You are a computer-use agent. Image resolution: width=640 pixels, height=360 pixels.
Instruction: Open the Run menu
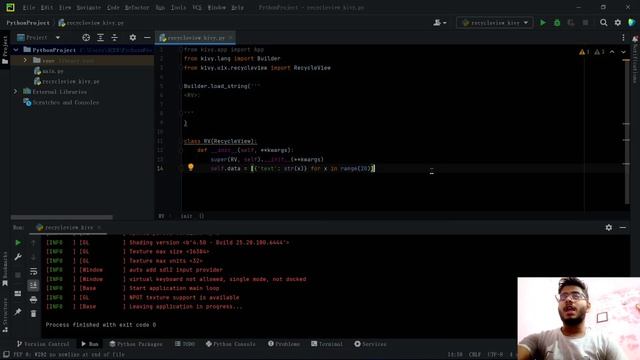tap(160, 7)
